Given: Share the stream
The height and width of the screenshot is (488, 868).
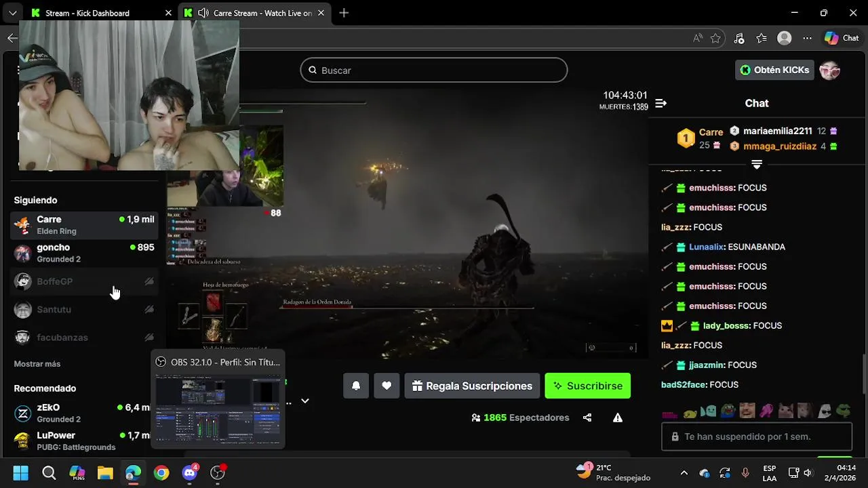Looking at the screenshot, I should [587, 418].
